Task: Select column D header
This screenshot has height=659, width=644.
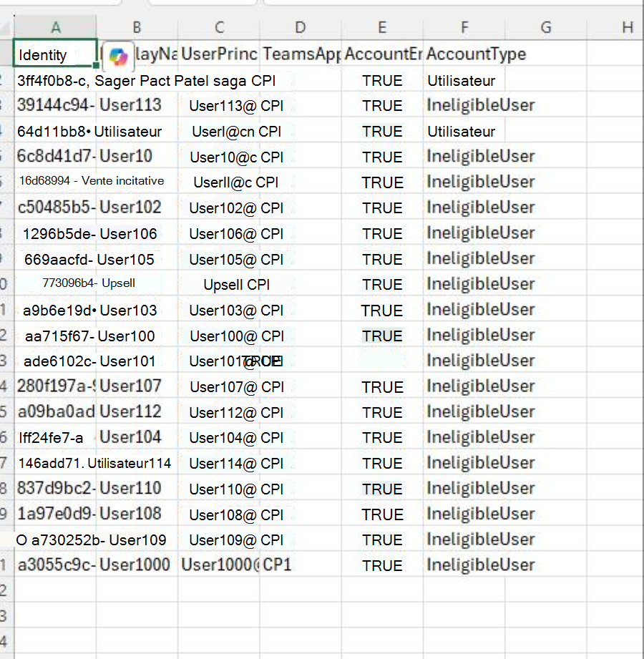Action: coord(300,27)
